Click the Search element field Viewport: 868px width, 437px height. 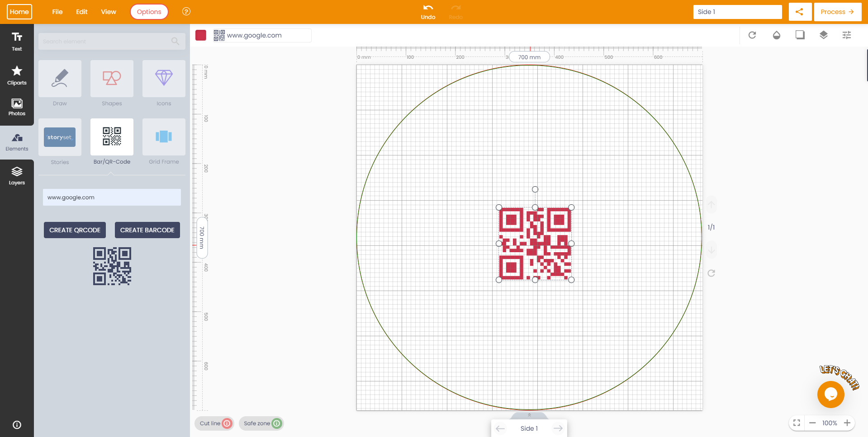[x=112, y=41]
